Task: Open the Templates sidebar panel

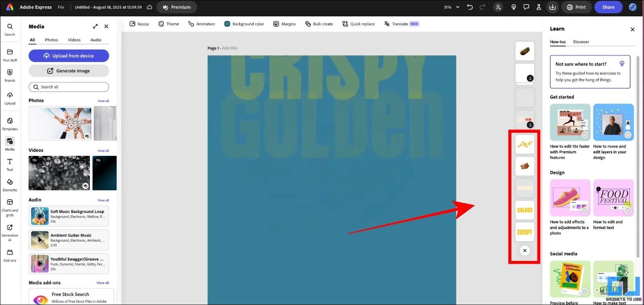Action: pyautogui.click(x=10, y=124)
